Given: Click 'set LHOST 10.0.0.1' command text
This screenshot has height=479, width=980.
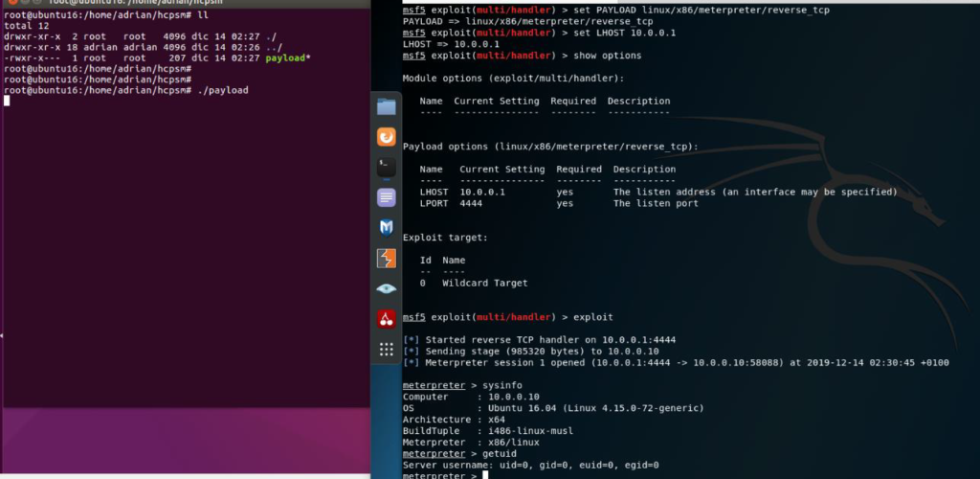Looking at the screenshot, I should (x=624, y=33).
